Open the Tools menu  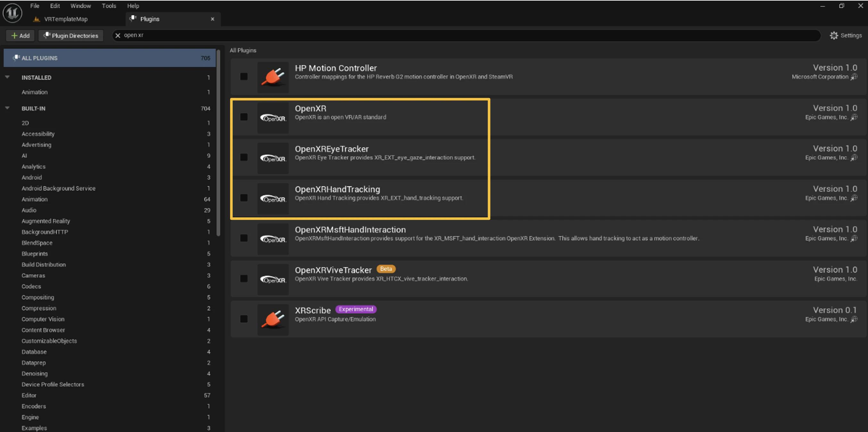pos(109,6)
